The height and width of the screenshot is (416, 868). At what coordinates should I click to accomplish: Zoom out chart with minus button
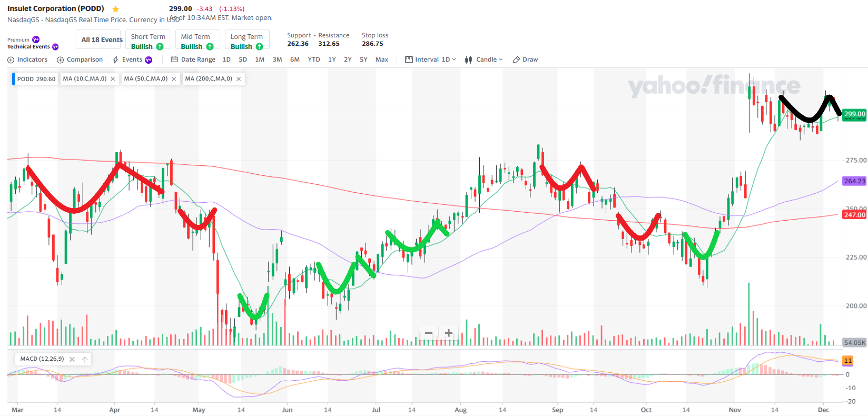pos(429,333)
